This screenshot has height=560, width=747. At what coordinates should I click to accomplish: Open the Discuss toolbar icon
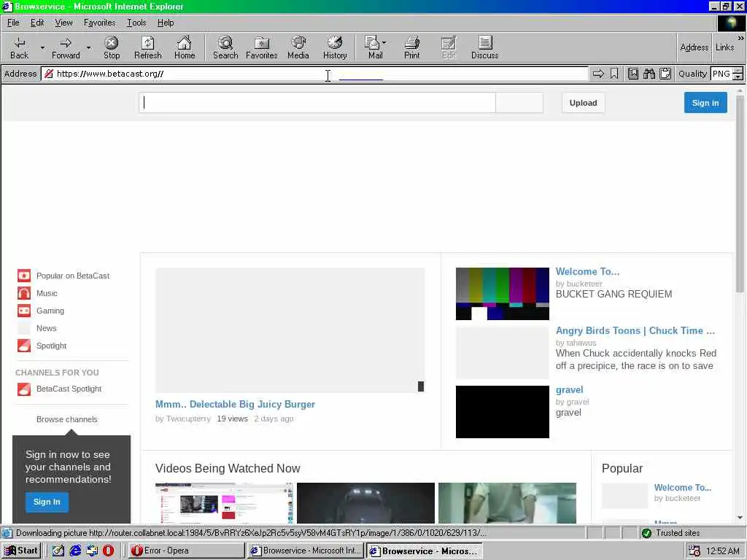click(485, 47)
